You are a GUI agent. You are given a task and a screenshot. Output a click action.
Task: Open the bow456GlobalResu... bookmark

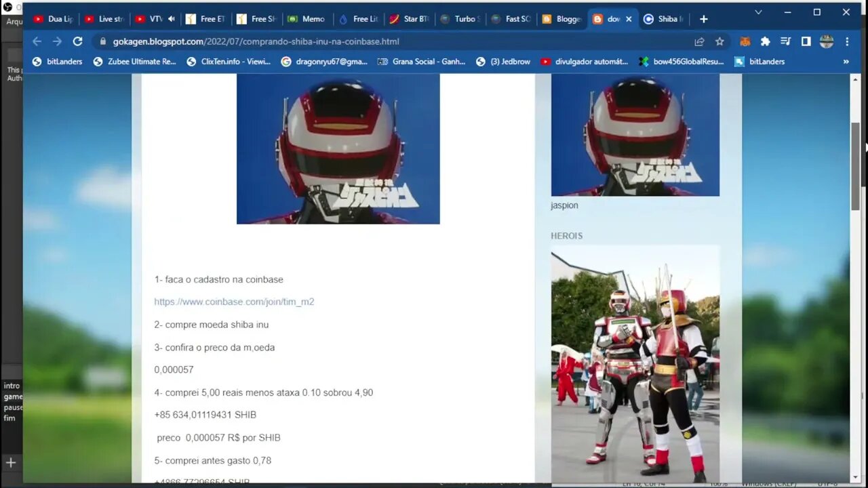(681, 62)
